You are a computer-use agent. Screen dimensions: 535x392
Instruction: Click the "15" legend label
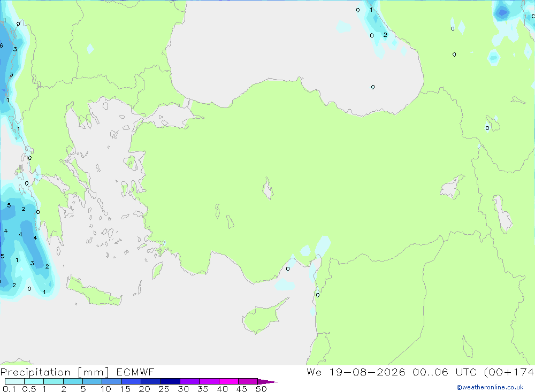[125, 389]
